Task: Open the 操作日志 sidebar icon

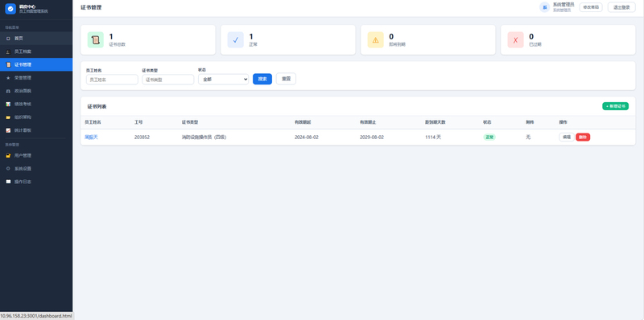Action: tap(8, 182)
